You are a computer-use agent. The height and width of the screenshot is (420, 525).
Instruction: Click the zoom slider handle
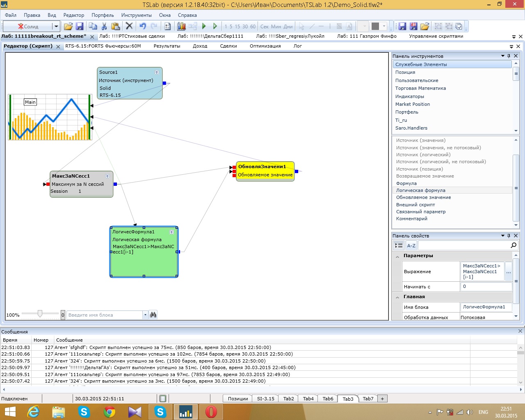click(x=40, y=314)
